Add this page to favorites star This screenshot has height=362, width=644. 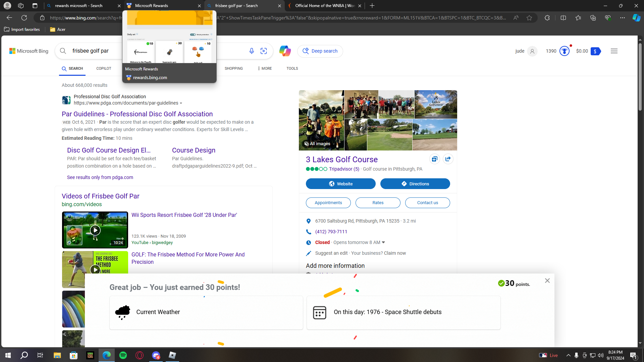coord(529,18)
